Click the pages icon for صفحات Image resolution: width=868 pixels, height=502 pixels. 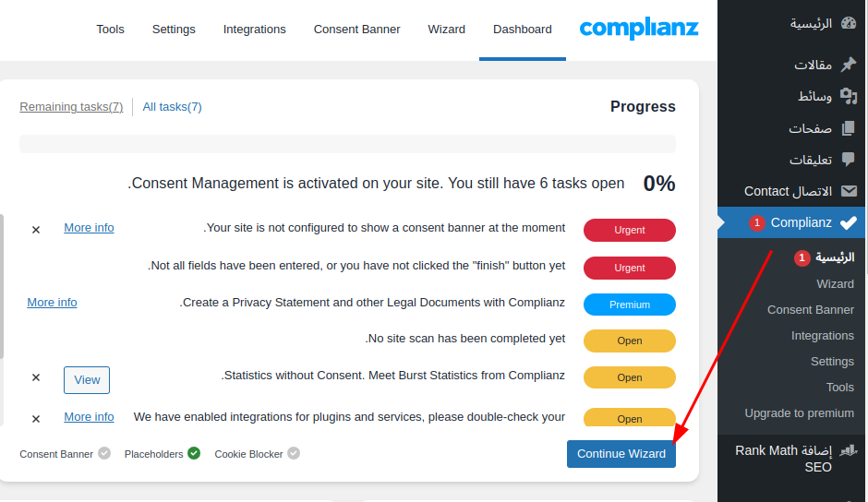tap(849, 128)
